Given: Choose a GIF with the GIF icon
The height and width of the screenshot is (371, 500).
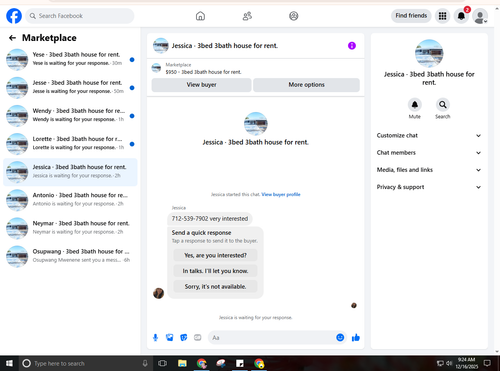Looking at the screenshot, I should coord(198,338).
